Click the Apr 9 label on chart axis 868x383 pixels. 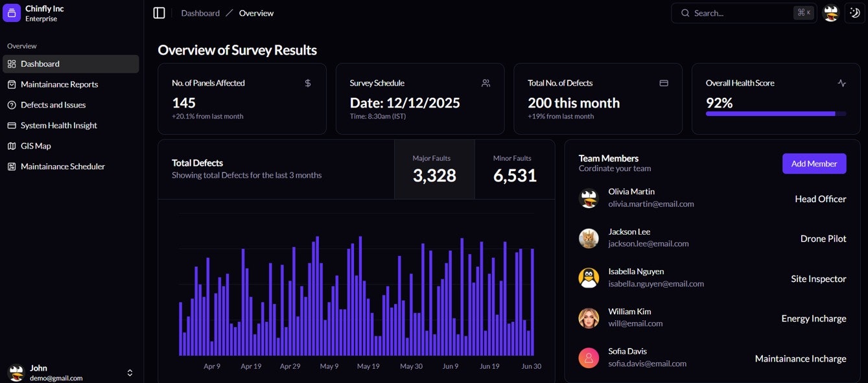click(x=212, y=366)
